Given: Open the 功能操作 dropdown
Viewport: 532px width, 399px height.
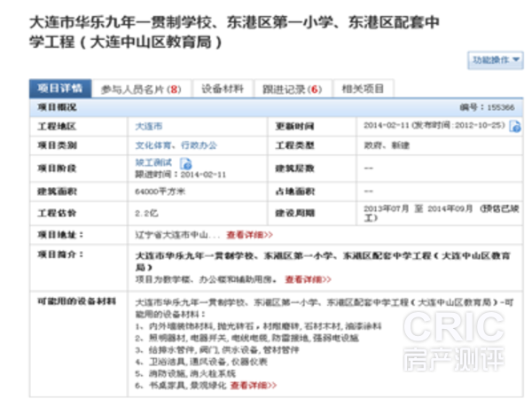Looking at the screenshot, I should 495,60.
